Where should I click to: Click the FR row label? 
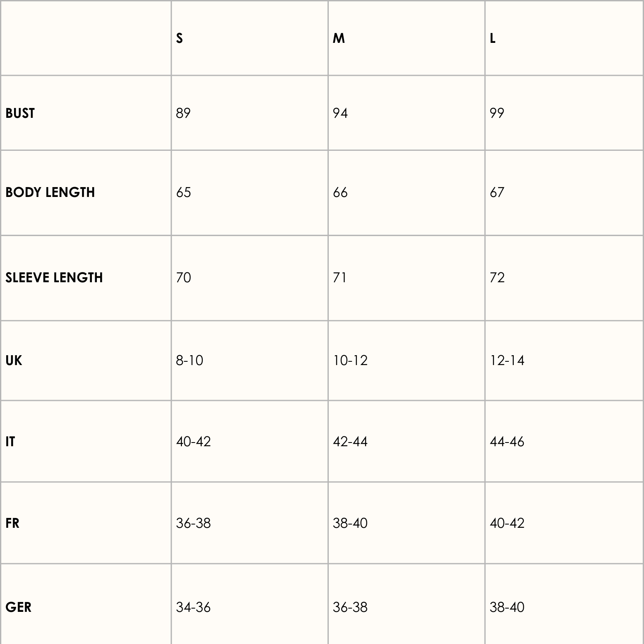[12, 523]
